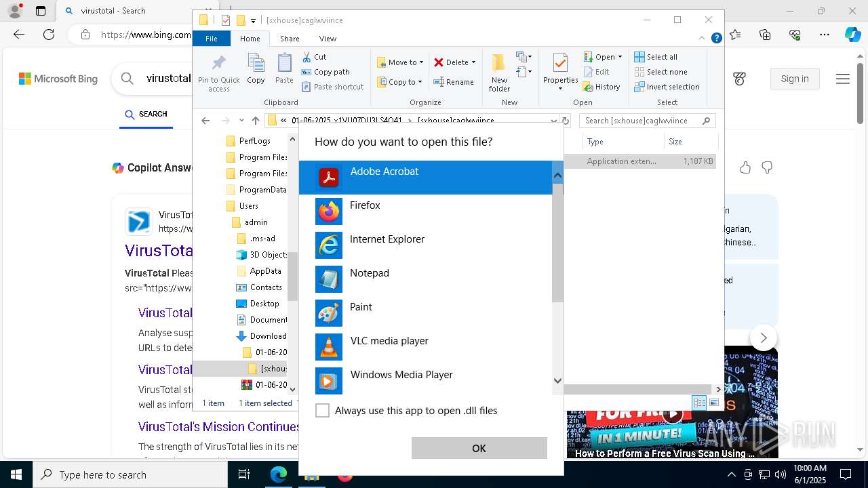Click the app list scrollbar up arrow
868x488 pixels.
pos(557,176)
